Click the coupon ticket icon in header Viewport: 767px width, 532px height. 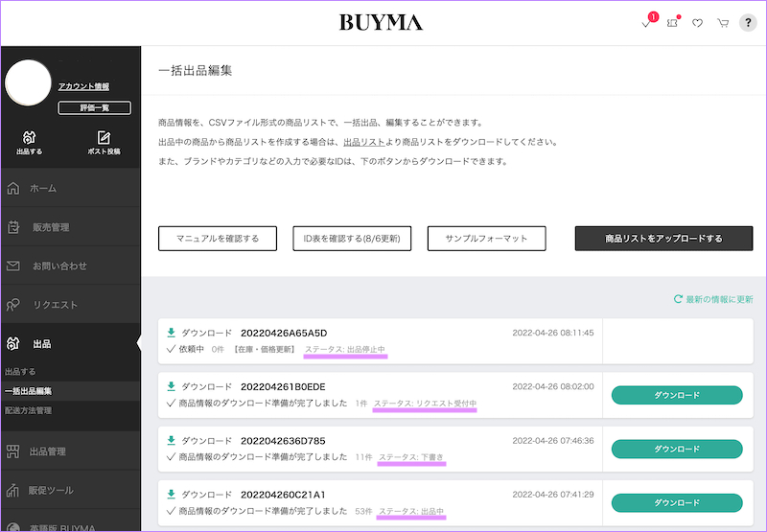(x=672, y=23)
